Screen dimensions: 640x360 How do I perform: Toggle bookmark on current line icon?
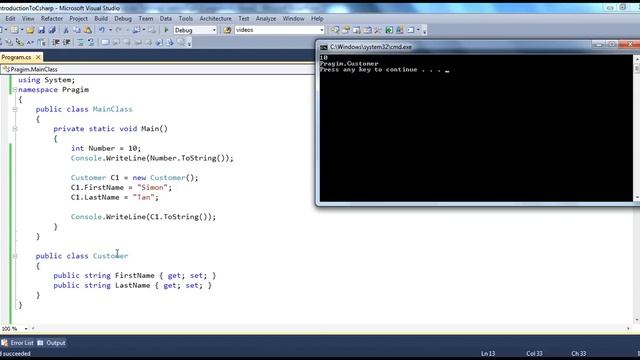pos(105,42)
